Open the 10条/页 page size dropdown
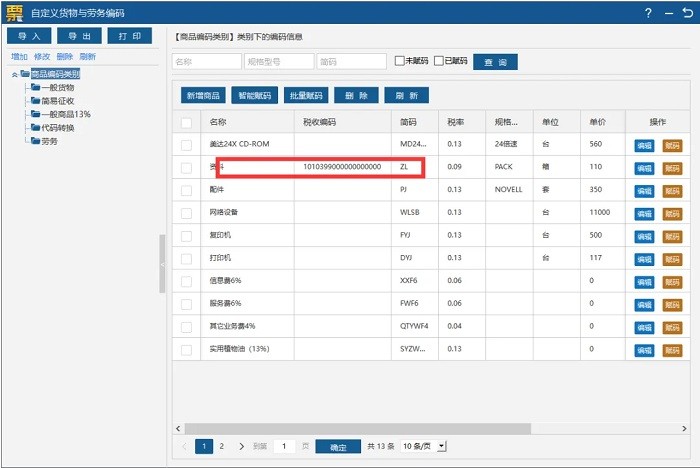Screen dimensions: 700x468 click(424, 446)
